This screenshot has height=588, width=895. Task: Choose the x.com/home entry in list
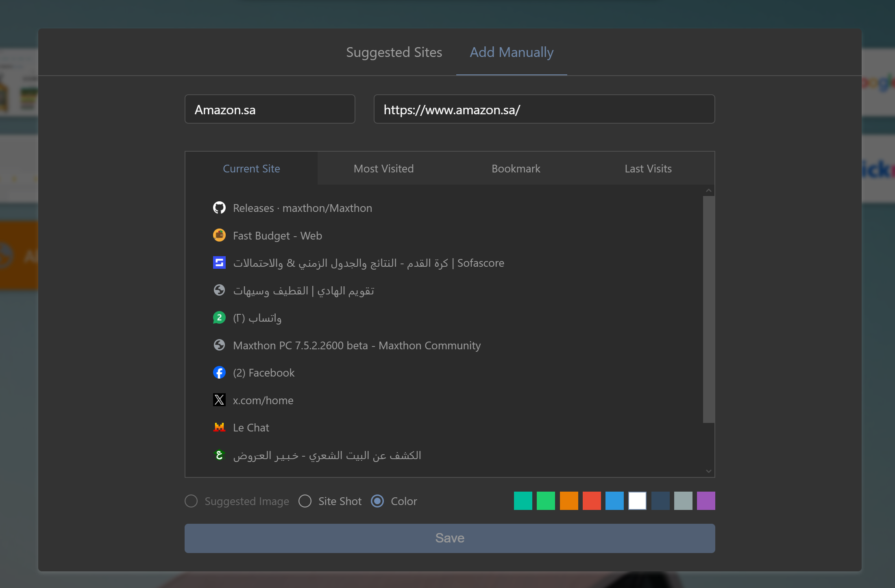click(x=263, y=401)
